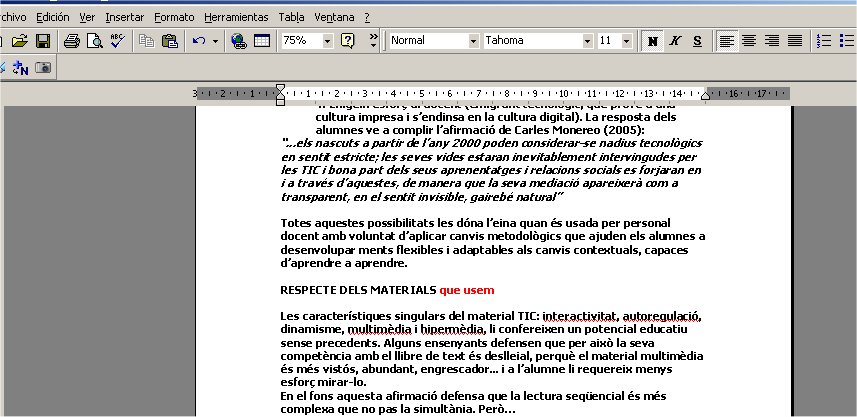
Task: Click the first line indent marker on ruler
Action: (280, 88)
